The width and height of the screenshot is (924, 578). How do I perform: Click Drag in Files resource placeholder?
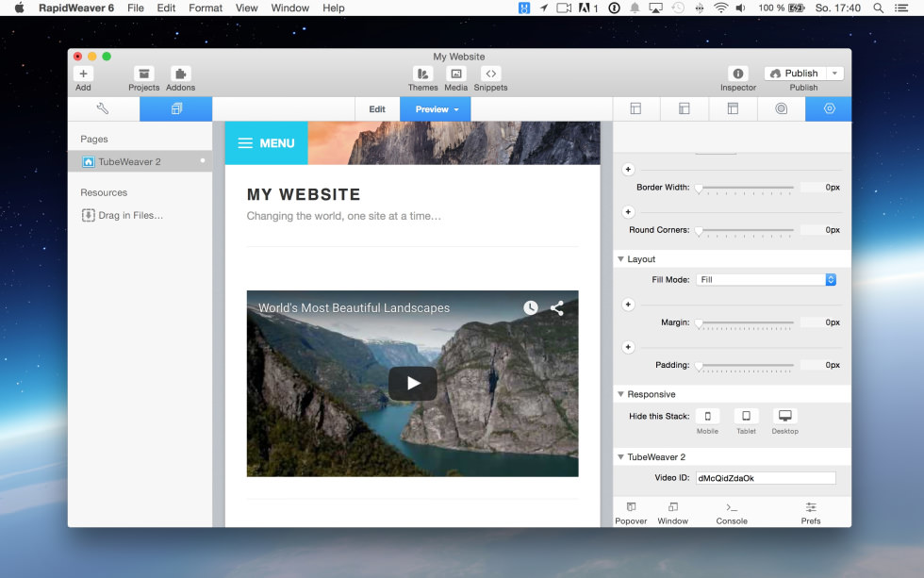(x=123, y=215)
